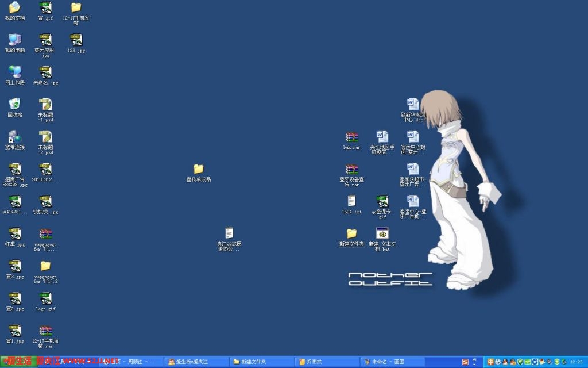
Task: Select the bak.rar archive
Action: pyautogui.click(x=351, y=140)
